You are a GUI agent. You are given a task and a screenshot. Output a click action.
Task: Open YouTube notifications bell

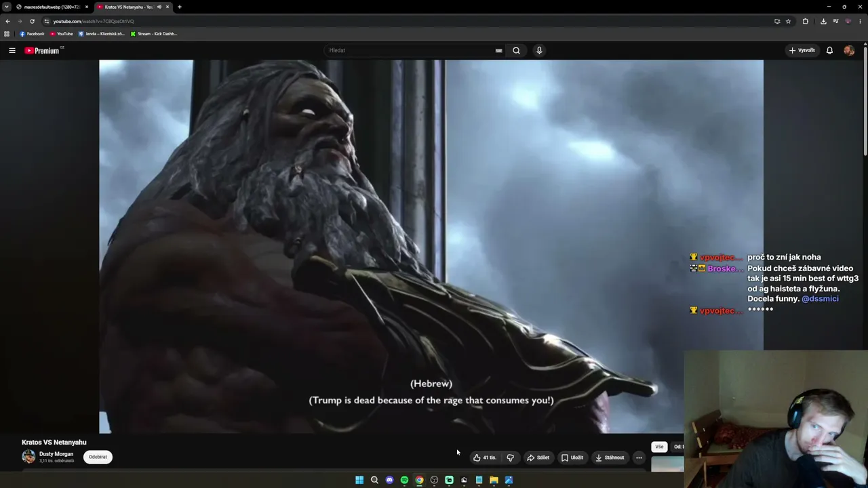pos(829,50)
